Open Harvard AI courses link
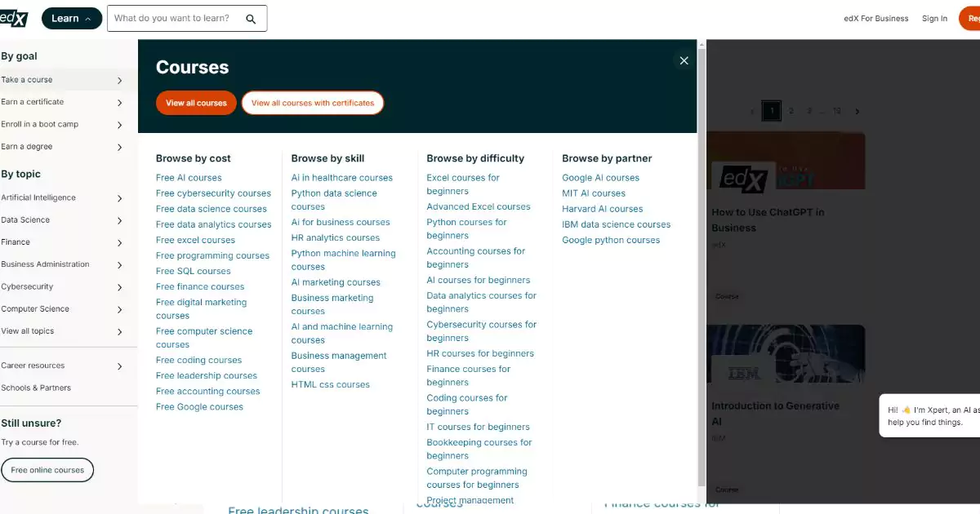 click(603, 209)
